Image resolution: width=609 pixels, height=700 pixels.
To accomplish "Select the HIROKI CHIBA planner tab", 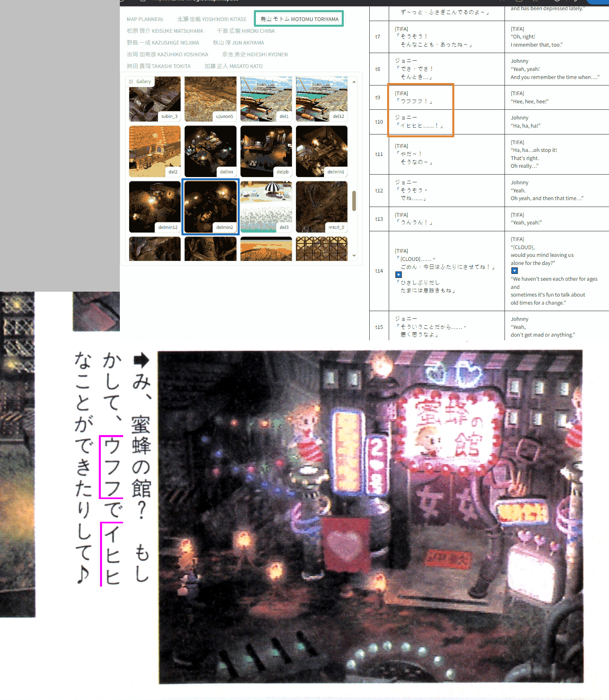I will click(x=246, y=31).
